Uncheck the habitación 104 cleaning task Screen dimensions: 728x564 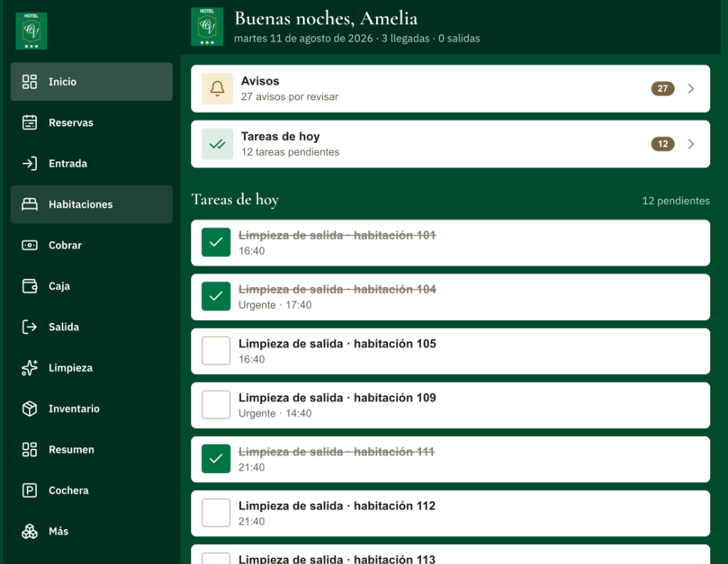click(216, 297)
